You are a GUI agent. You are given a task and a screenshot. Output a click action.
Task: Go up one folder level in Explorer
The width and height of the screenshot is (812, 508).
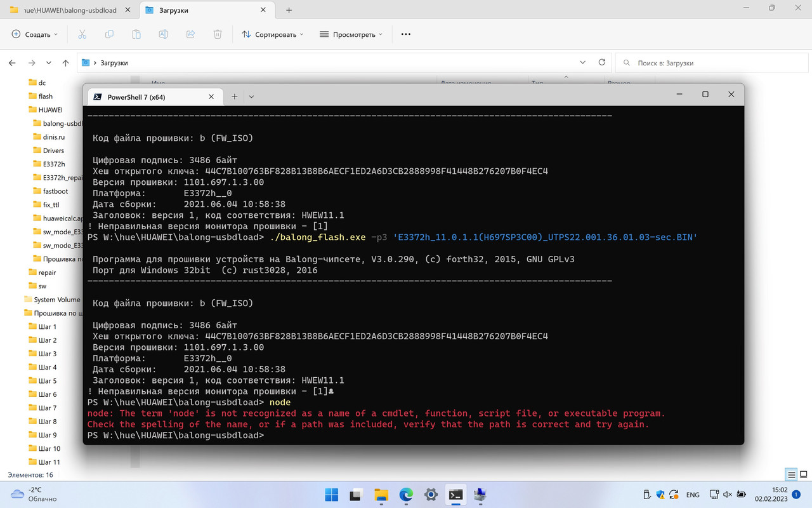click(66, 63)
